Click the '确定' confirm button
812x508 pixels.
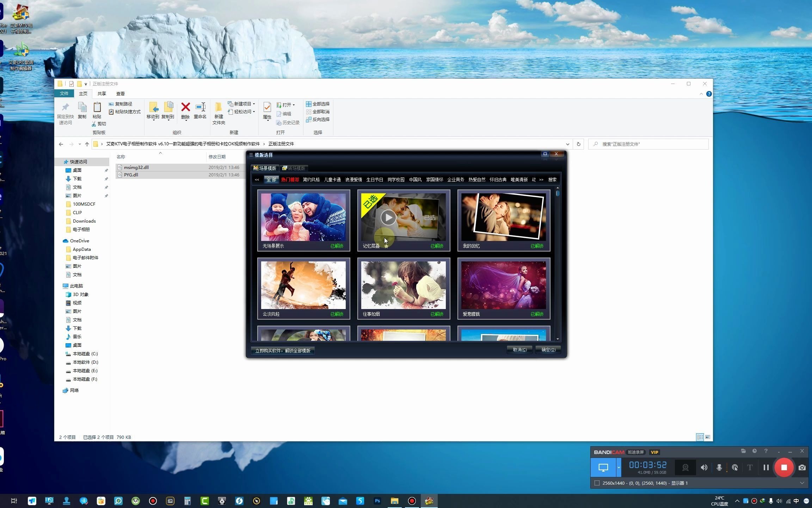(x=548, y=349)
